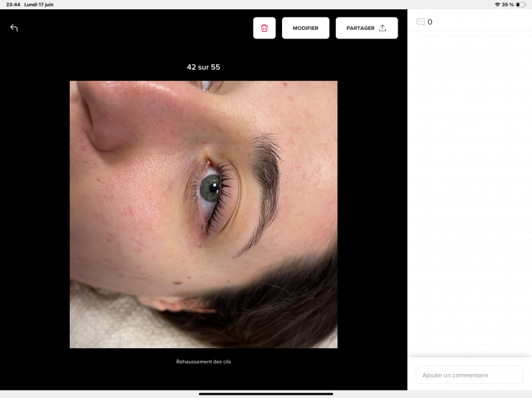Select the MODIFIER button to edit the photo
The image size is (532, 398).
point(305,28)
